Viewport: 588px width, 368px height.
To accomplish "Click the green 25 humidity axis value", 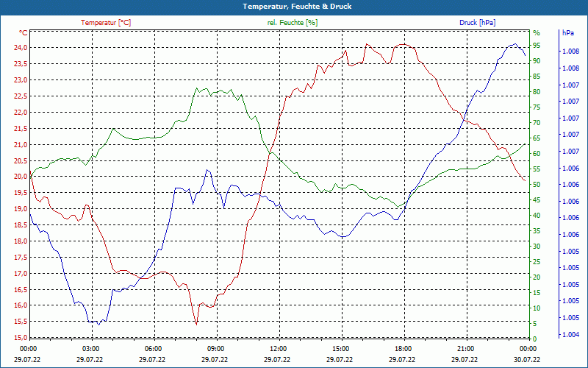I will click(x=537, y=262).
